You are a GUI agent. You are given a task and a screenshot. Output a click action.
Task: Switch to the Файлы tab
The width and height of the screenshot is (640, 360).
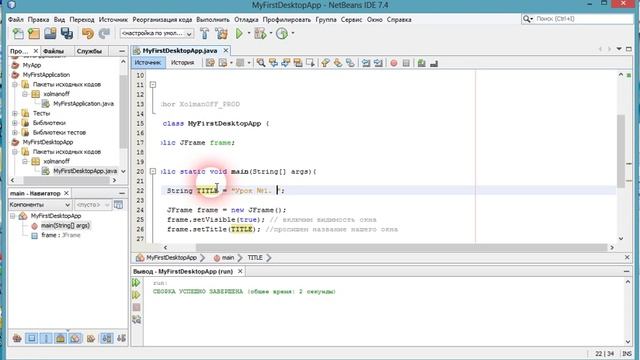(x=53, y=51)
